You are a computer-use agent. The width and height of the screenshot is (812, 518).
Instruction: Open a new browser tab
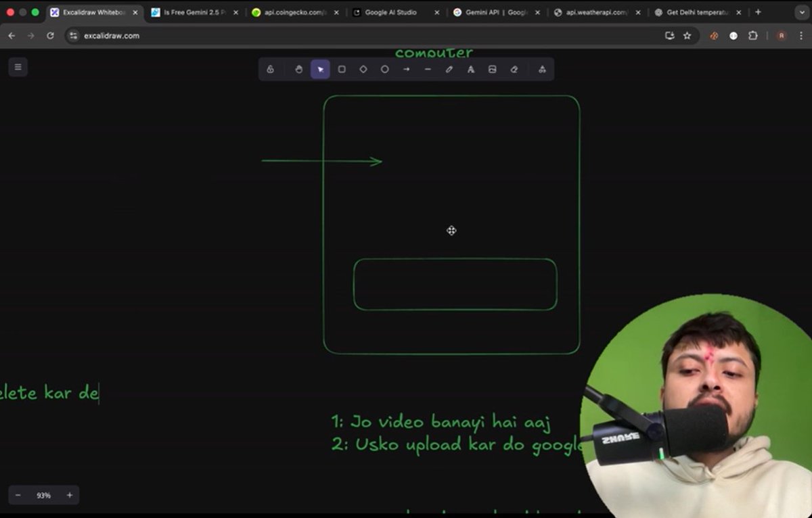click(x=758, y=12)
